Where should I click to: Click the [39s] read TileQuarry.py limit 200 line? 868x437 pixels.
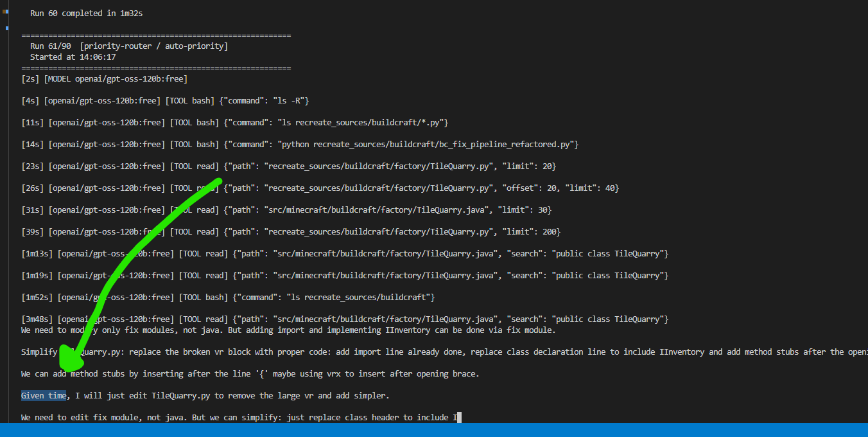pyautogui.click(x=291, y=232)
